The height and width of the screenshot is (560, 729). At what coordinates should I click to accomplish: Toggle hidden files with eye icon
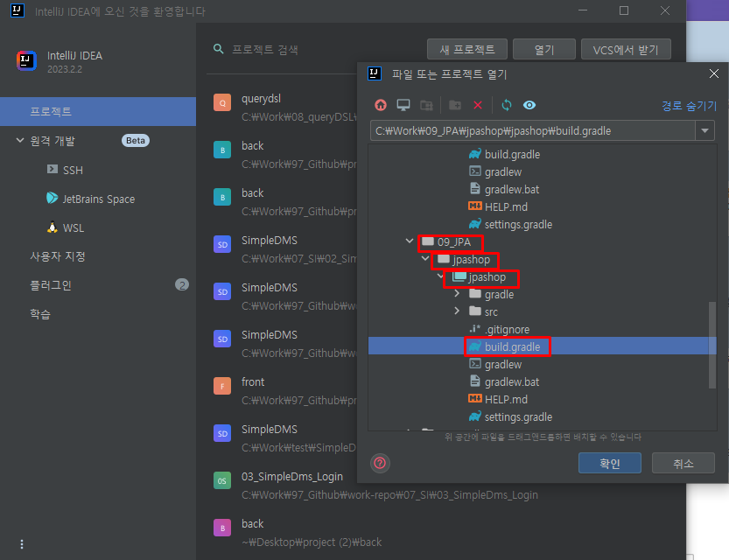point(529,105)
